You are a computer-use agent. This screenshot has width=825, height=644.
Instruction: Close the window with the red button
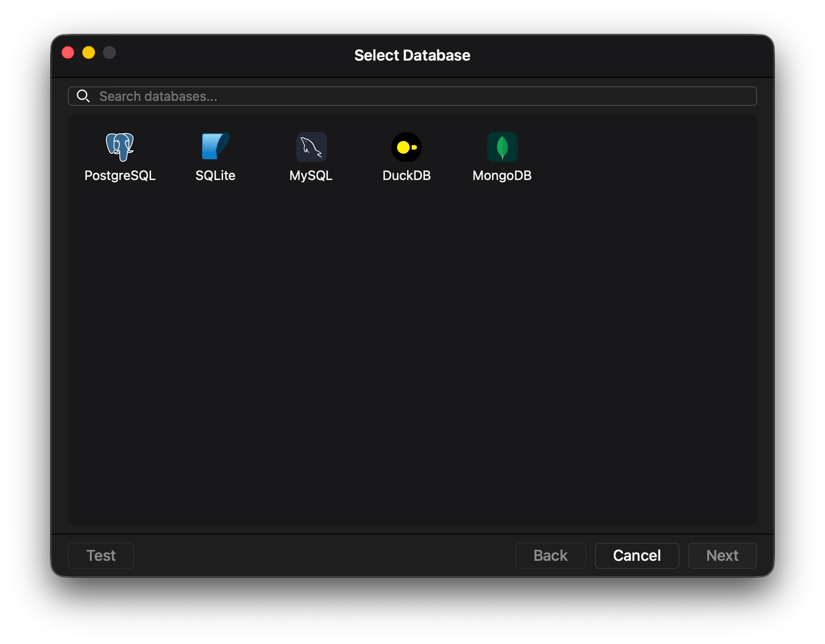click(68, 53)
